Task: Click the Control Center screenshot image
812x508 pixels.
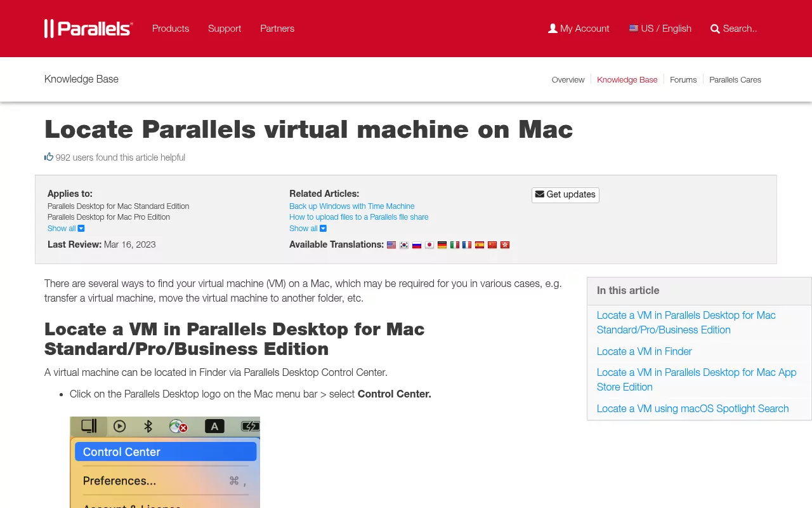Action: coord(165,462)
